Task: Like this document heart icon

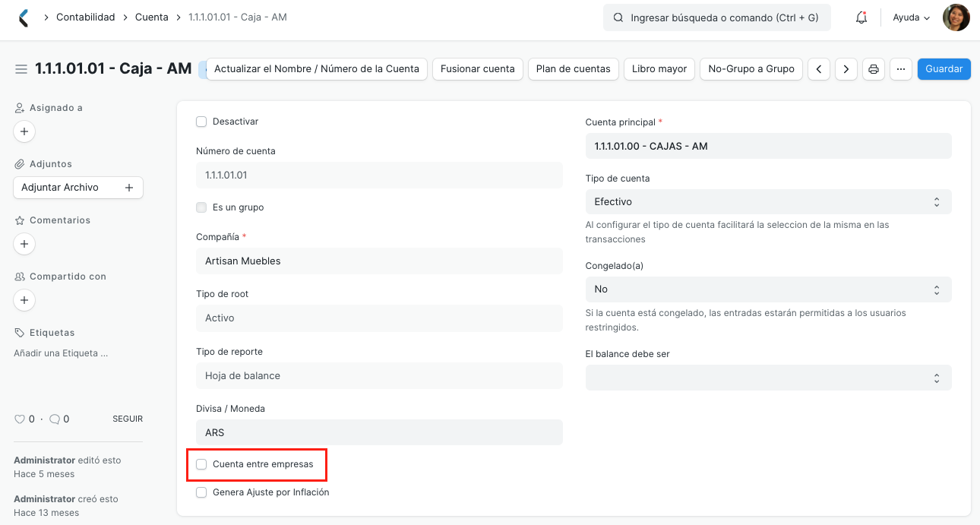Action: 20,419
